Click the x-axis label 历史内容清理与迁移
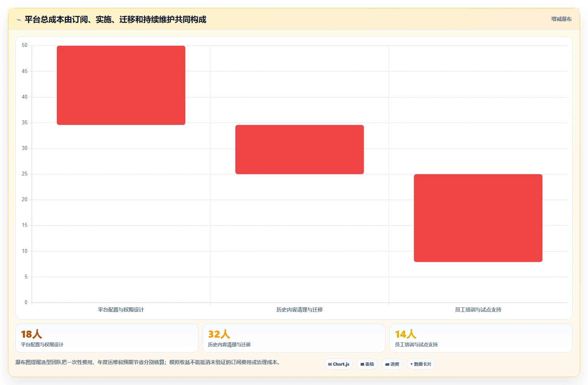The width and height of the screenshot is (588, 385). pos(299,310)
